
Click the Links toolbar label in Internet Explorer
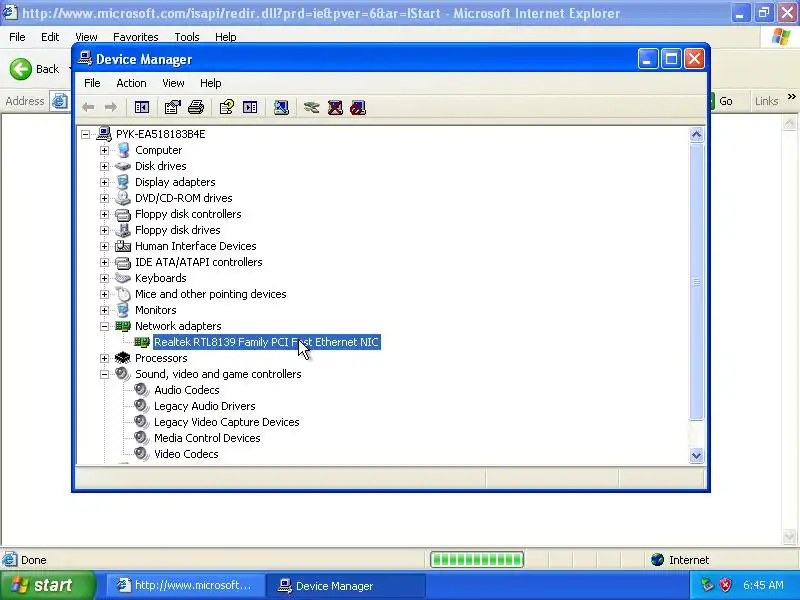[766, 101]
